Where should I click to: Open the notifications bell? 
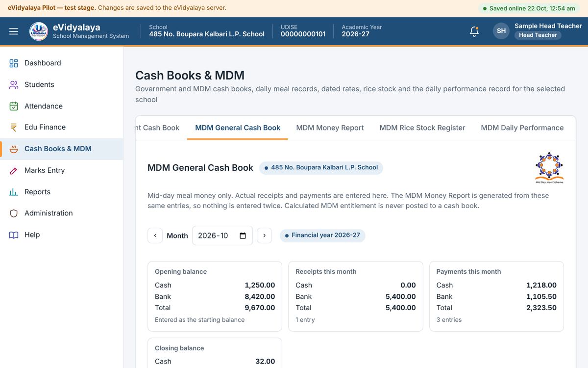click(474, 31)
